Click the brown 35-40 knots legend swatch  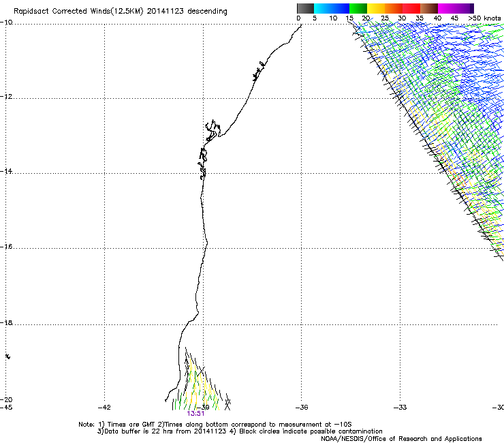(429, 8)
